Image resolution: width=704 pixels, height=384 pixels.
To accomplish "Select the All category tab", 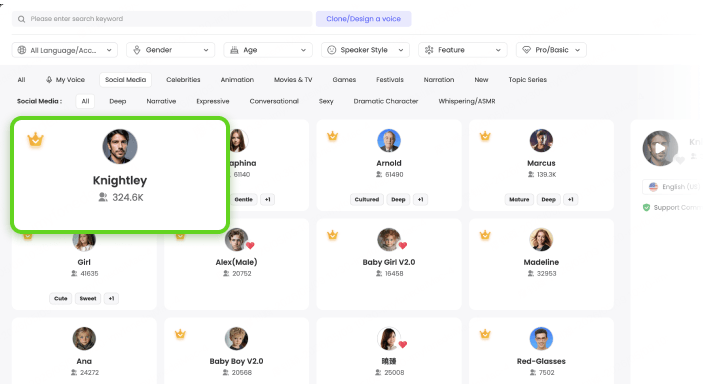I will (21, 79).
